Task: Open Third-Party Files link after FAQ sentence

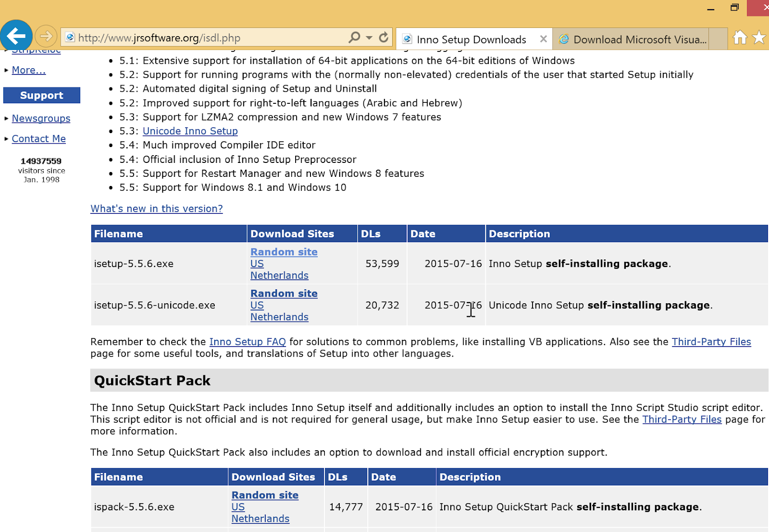Action: point(711,342)
